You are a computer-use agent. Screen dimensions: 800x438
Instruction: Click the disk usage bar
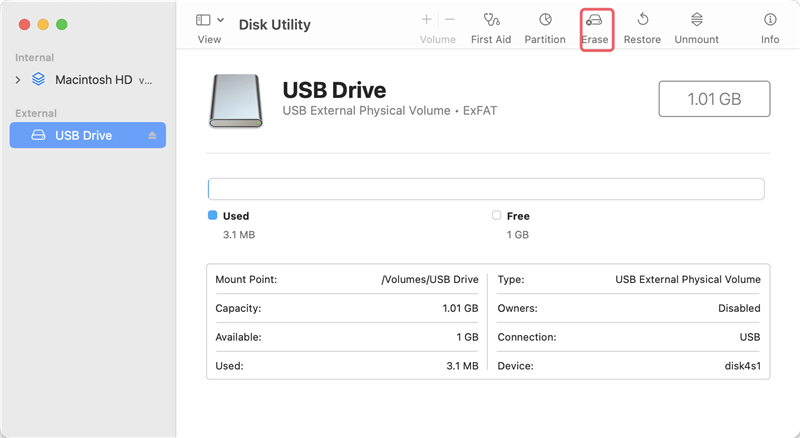tap(486, 189)
